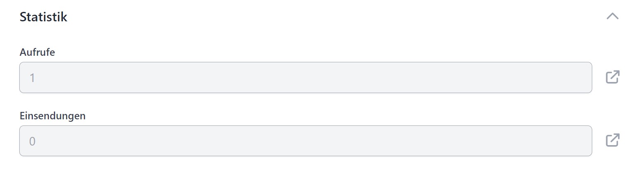
Task: Launch the Einsendungen list in a new window
Action: 612,140
